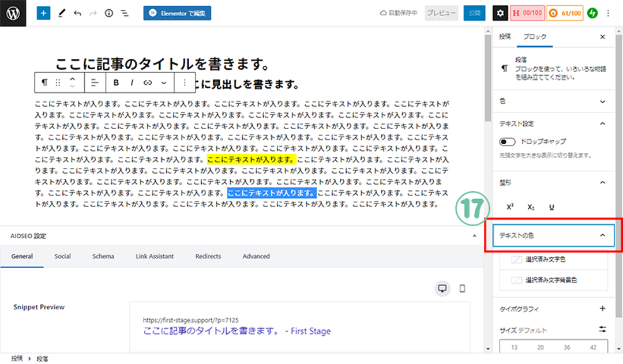Open the list view outline icon
This screenshot has height=364, width=623.
[x=124, y=13]
